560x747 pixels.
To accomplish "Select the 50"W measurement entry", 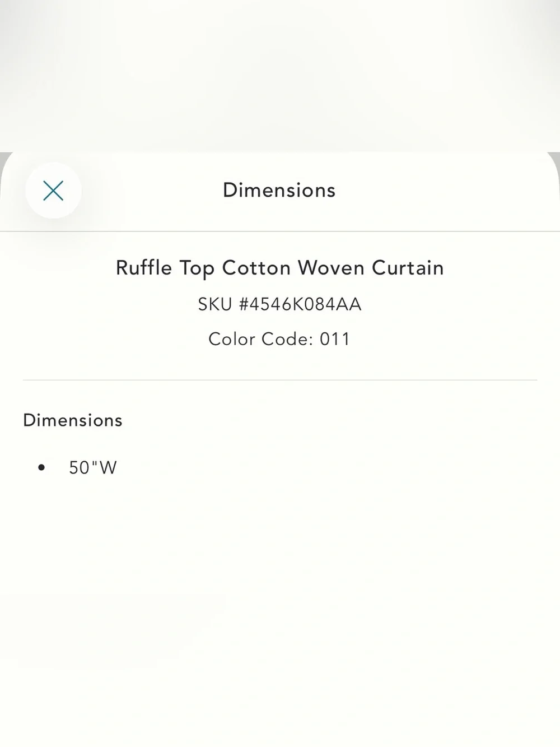I will click(93, 467).
